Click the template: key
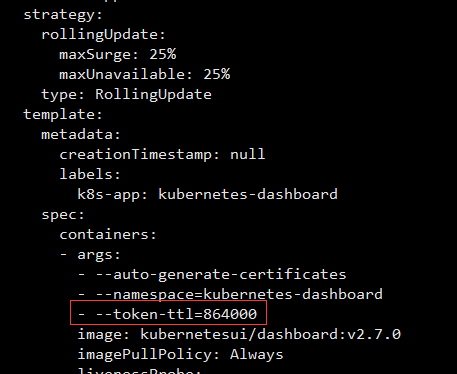 coord(63,115)
